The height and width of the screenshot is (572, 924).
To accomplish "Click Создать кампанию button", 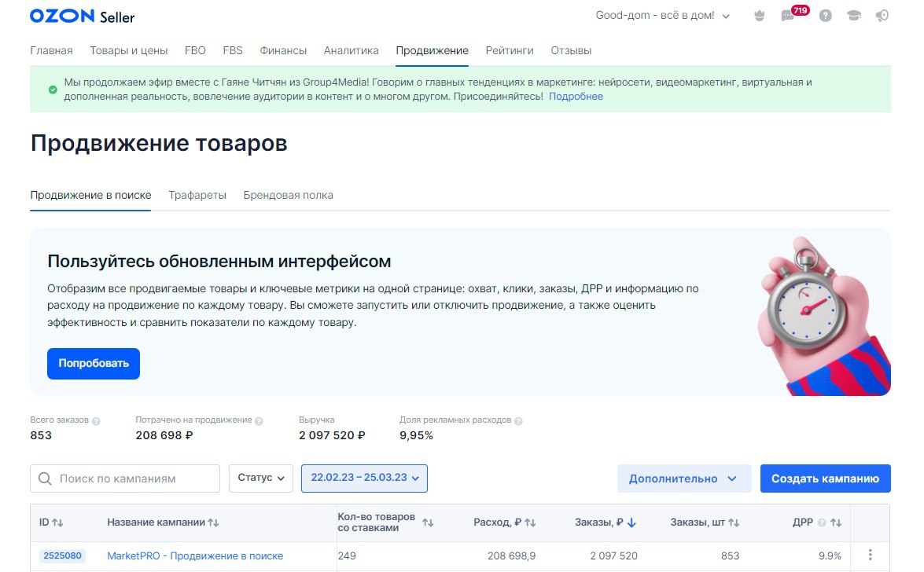I will (x=825, y=478).
